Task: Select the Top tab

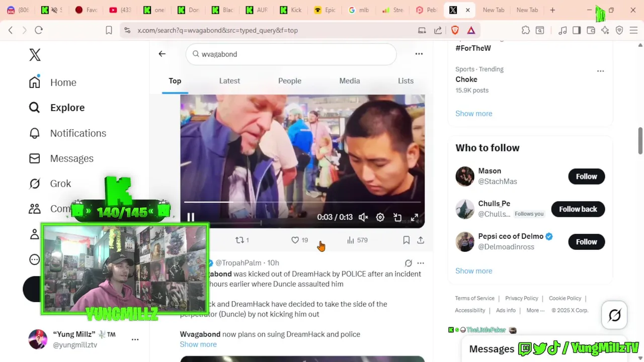Action: pyautogui.click(x=175, y=81)
